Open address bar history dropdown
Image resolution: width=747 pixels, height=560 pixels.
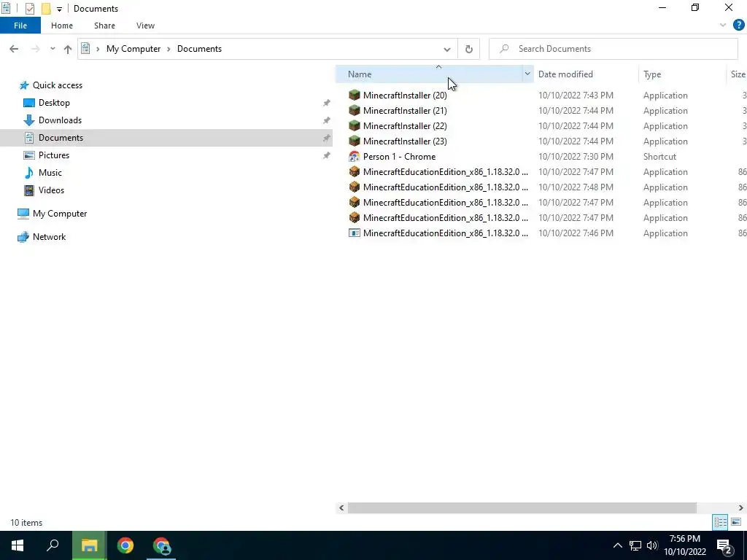[x=447, y=49]
